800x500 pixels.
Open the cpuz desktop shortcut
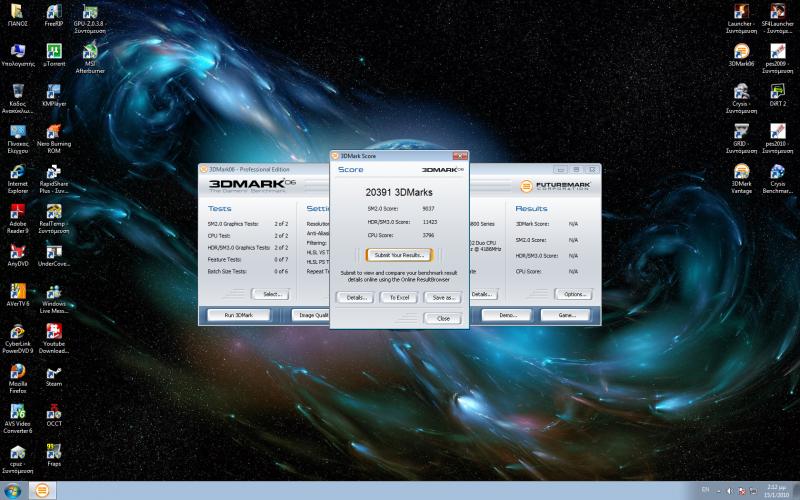[x=18, y=459]
